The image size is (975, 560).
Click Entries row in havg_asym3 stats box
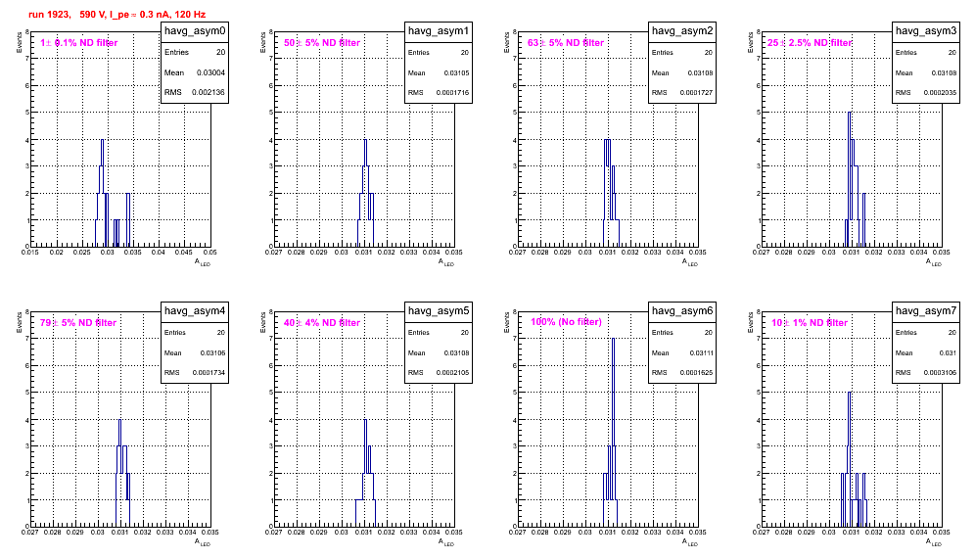[926, 52]
